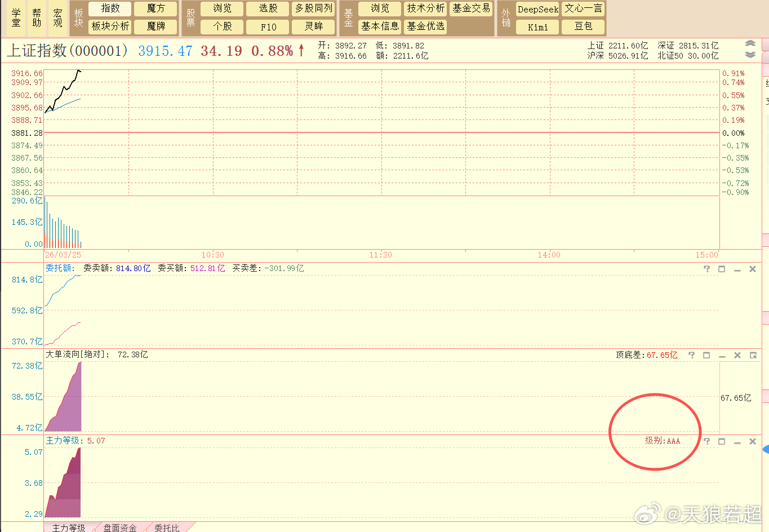The image size is (769, 532).
Task: Open the 豆包 external link
Action: pos(584,26)
